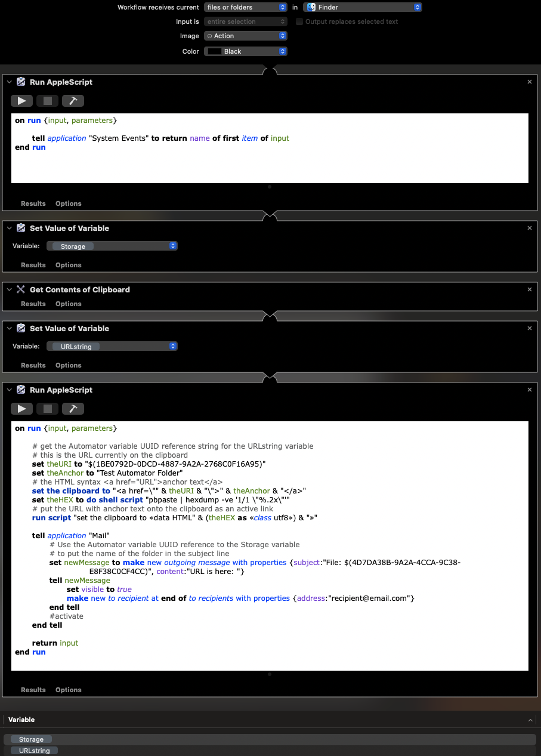541x756 pixels.
Task: Remove the Get Contents of Clipboard action
Action: pos(530,289)
